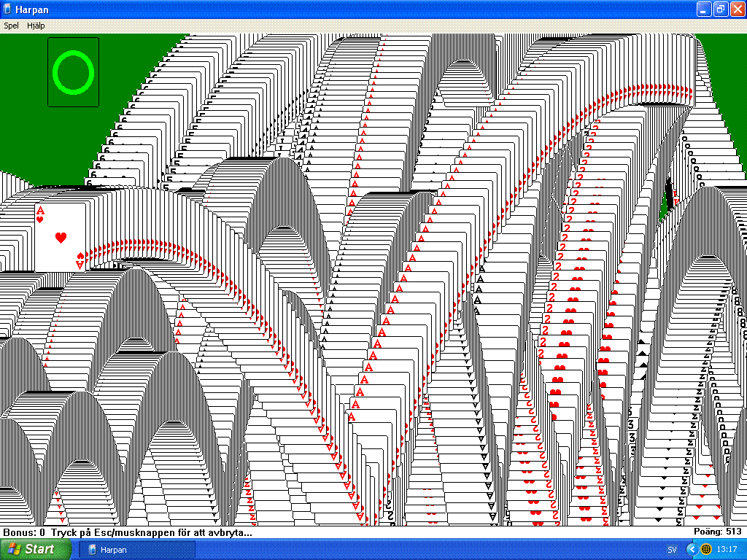Select the Harpan taskbar button
The width and height of the screenshot is (747, 560).
click(x=140, y=549)
